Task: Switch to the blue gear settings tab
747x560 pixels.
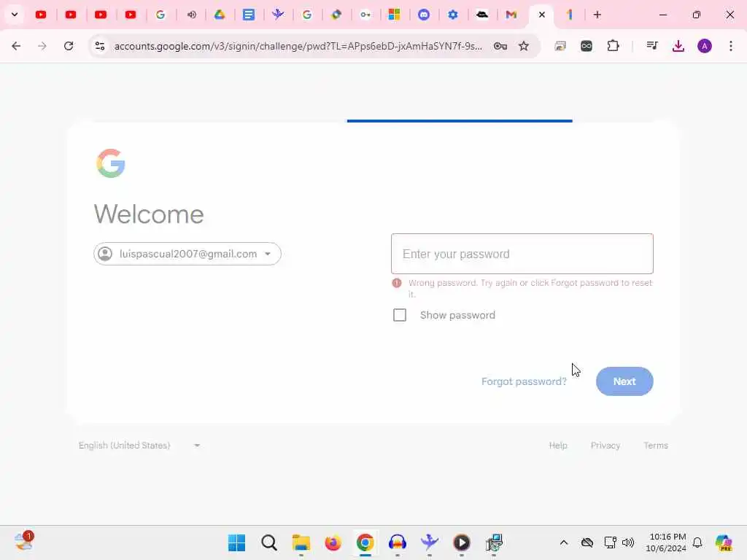Action: [452, 15]
